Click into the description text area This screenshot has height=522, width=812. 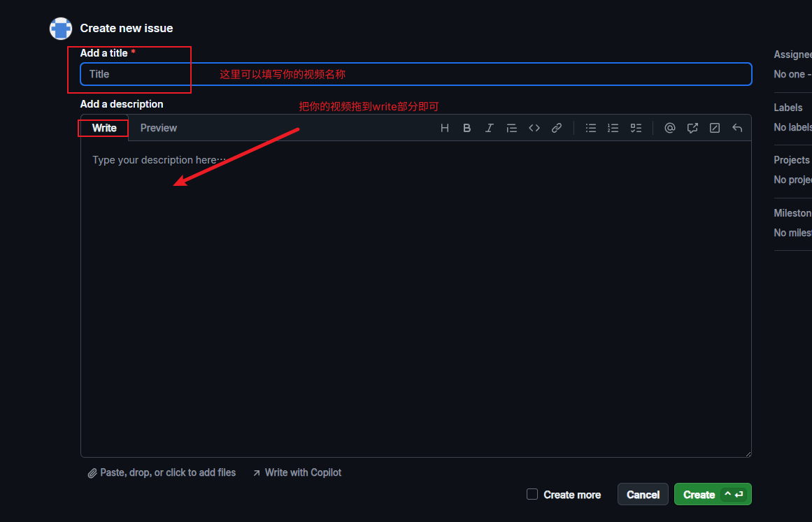tap(416, 299)
